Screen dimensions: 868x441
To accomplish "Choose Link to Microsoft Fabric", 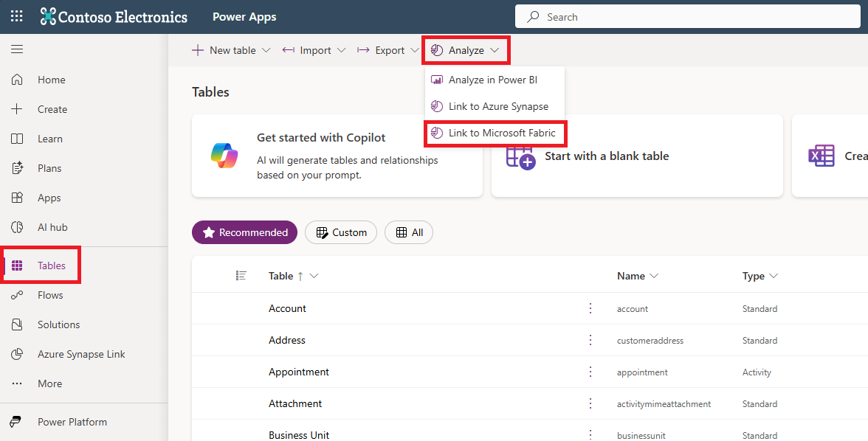I will pos(495,133).
